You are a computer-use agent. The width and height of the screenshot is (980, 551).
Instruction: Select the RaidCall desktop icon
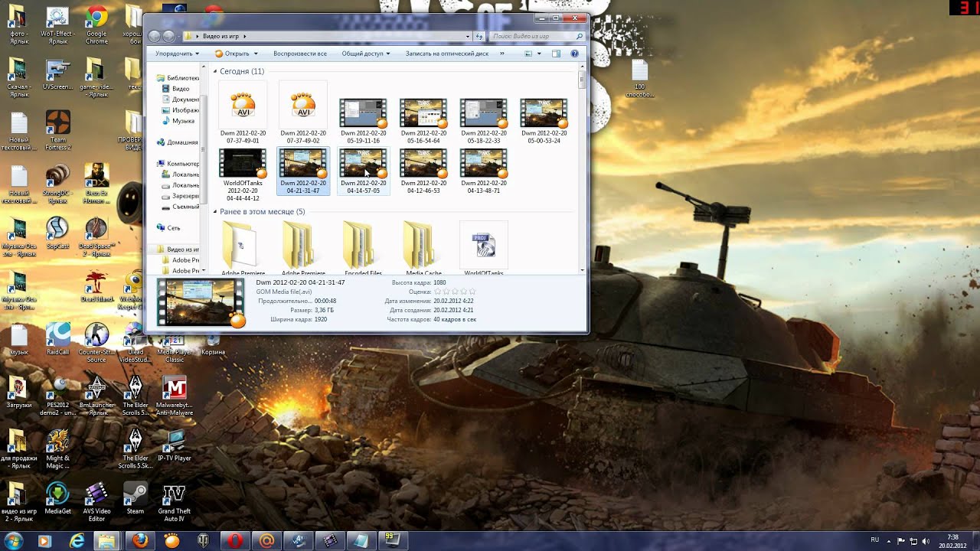click(x=57, y=340)
